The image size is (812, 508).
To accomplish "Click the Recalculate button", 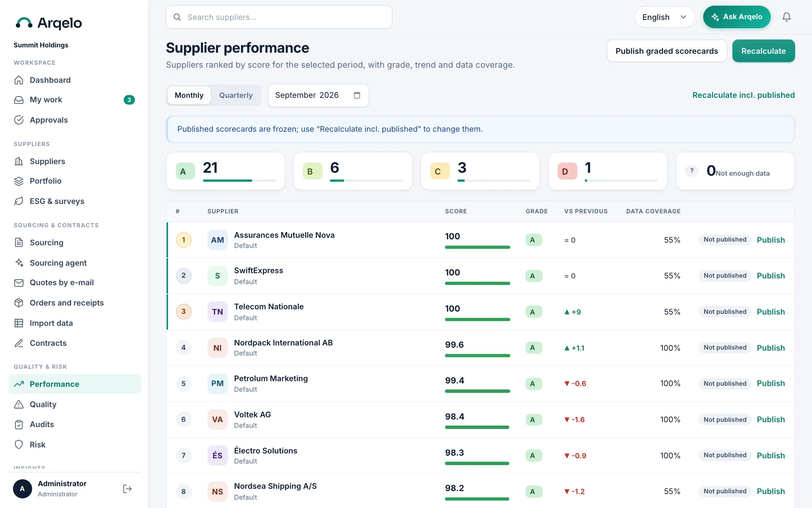I will click(x=764, y=51).
